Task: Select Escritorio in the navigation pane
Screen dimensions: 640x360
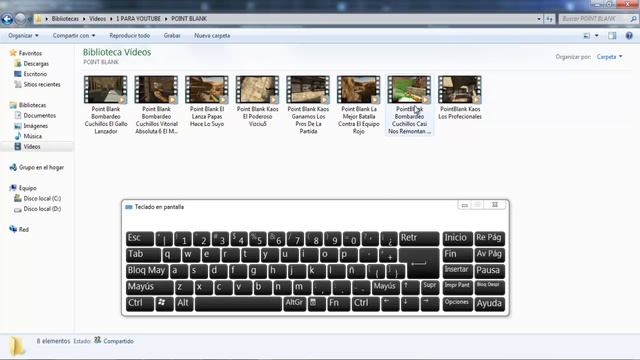Action: pos(31,74)
